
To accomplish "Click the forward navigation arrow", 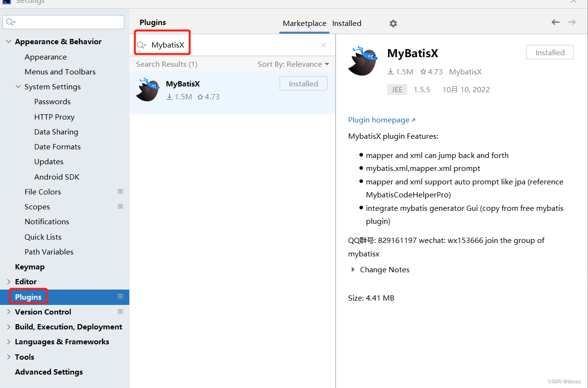I will tap(572, 22).
